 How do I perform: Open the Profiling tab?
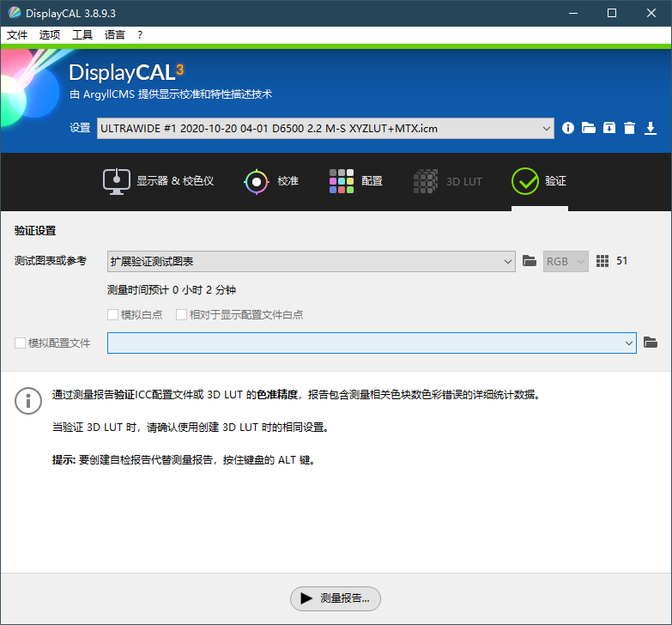click(355, 181)
